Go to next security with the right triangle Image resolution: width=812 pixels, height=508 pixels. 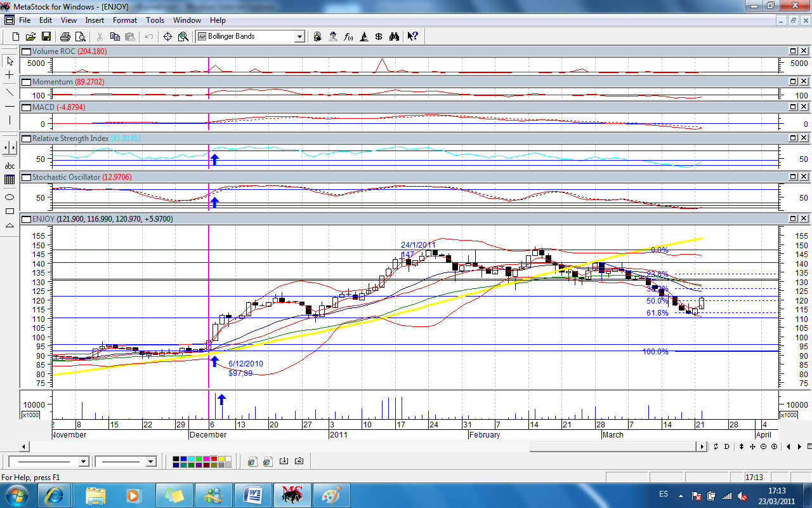coord(801,446)
